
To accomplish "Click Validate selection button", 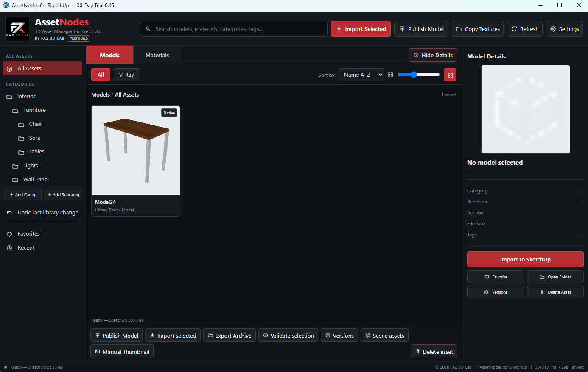I will (x=288, y=336).
